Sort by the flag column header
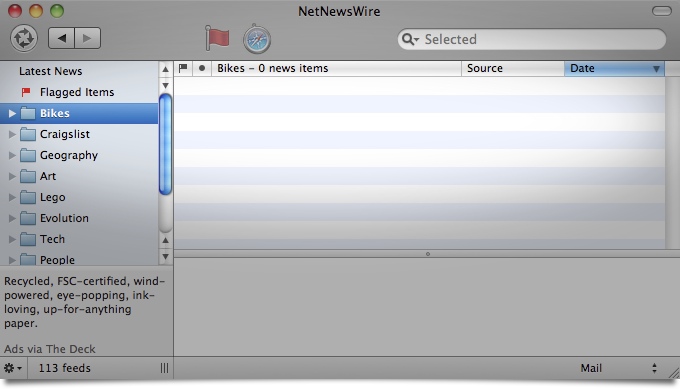Image resolution: width=680 pixels, height=389 pixels. click(183, 68)
